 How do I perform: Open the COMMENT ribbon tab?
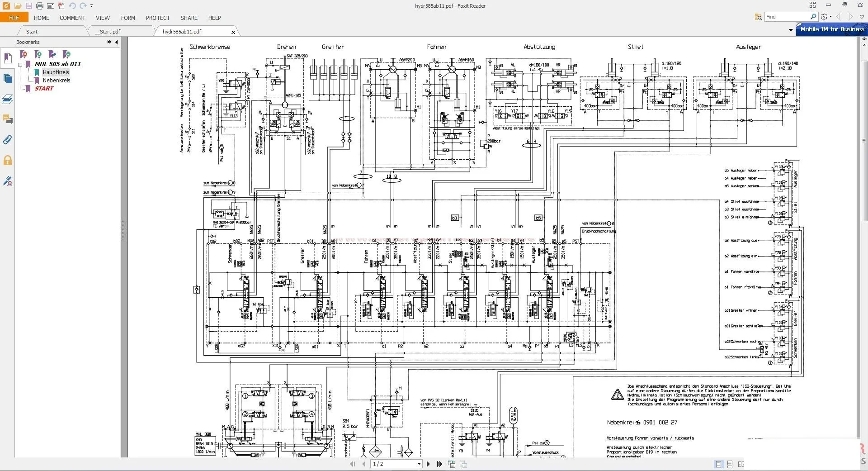point(72,18)
